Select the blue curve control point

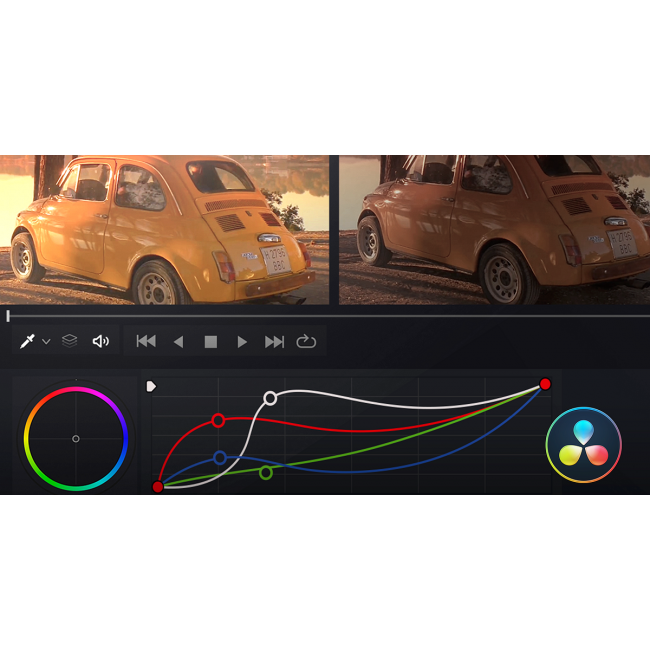pyautogui.click(x=220, y=458)
